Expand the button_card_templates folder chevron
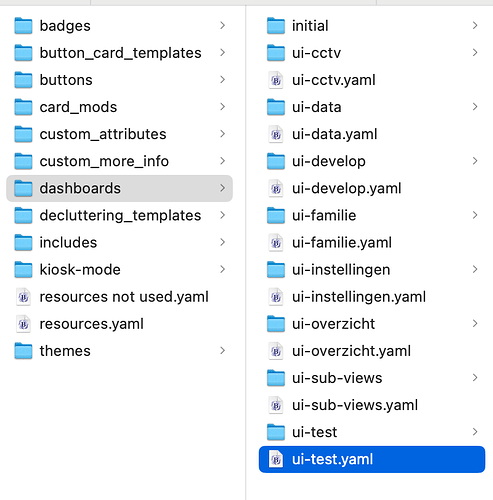 pos(222,52)
